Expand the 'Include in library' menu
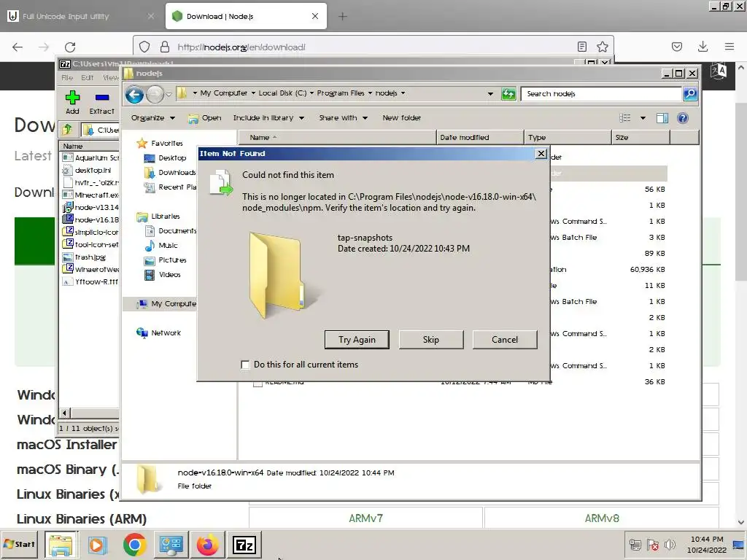747x560 pixels. (x=268, y=117)
